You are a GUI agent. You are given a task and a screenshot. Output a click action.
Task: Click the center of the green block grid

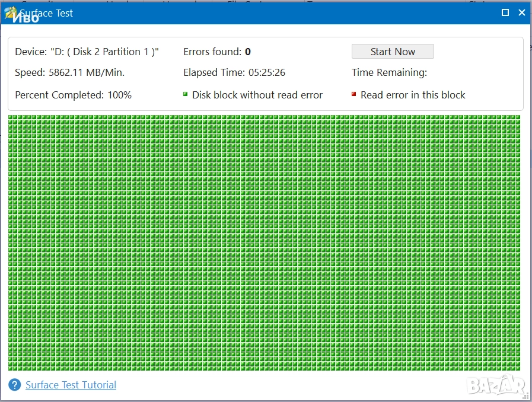(264, 243)
